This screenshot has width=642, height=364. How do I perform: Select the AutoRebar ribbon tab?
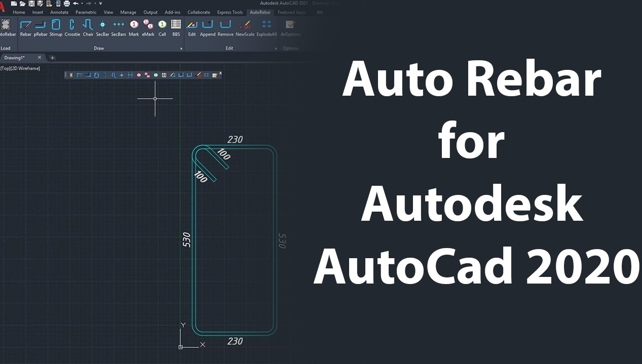click(260, 12)
